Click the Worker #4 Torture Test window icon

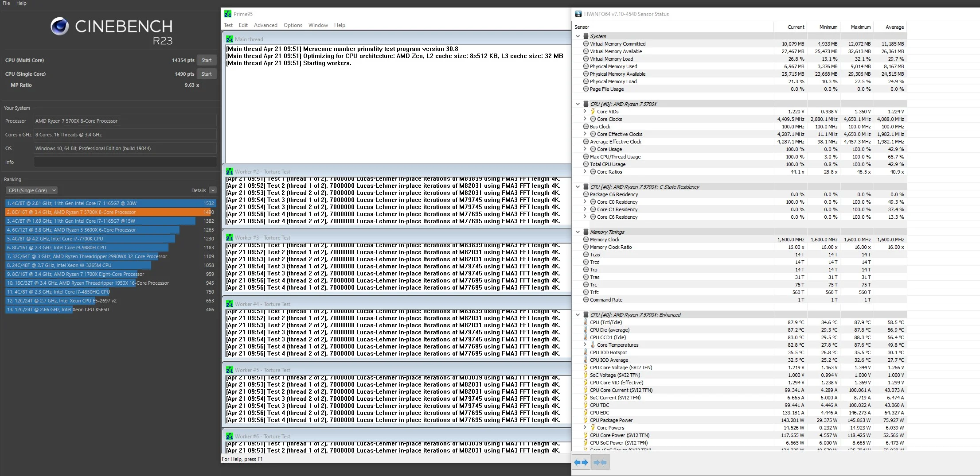[230, 304]
